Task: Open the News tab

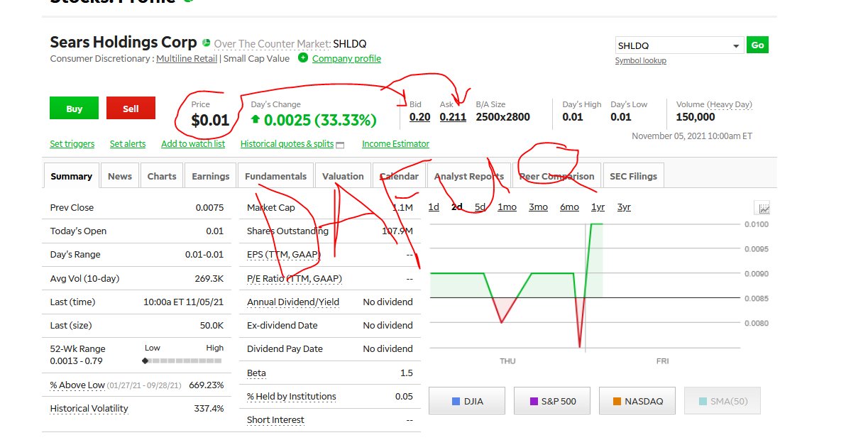Action: 120,176
